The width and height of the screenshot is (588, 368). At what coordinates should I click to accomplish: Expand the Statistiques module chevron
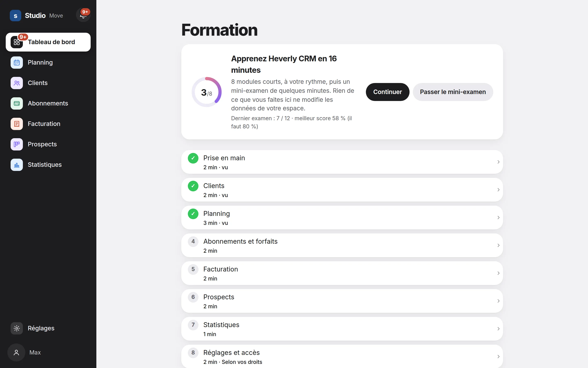[498, 329]
